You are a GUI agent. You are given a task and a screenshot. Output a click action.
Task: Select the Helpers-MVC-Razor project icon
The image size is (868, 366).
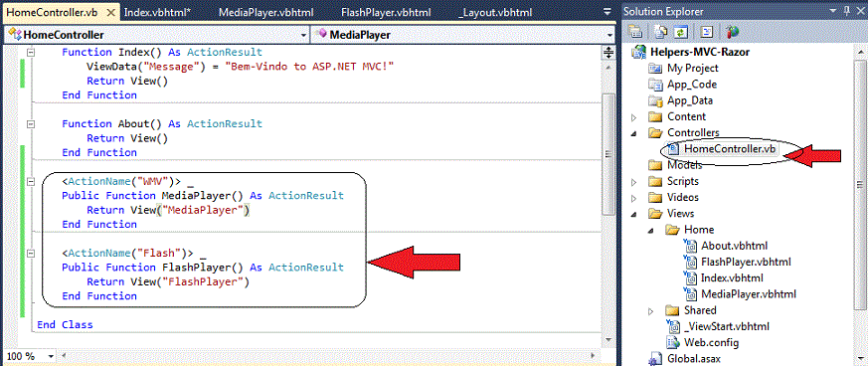pyautogui.click(x=640, y=52)
